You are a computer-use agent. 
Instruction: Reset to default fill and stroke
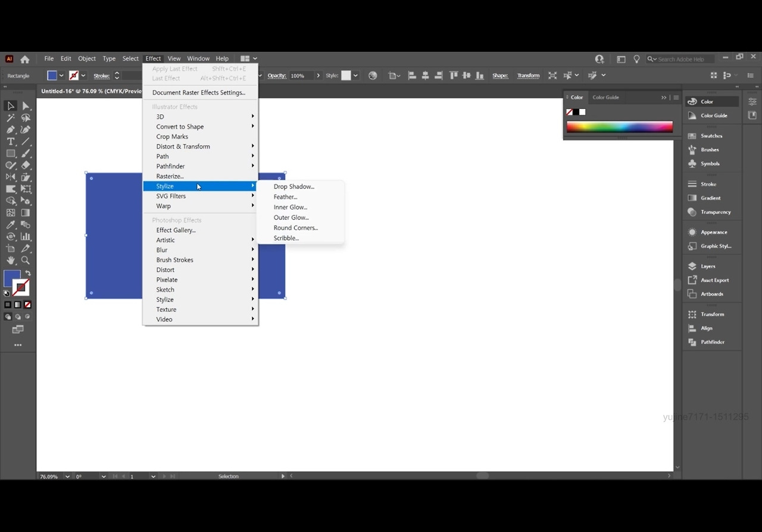(7, 293)
